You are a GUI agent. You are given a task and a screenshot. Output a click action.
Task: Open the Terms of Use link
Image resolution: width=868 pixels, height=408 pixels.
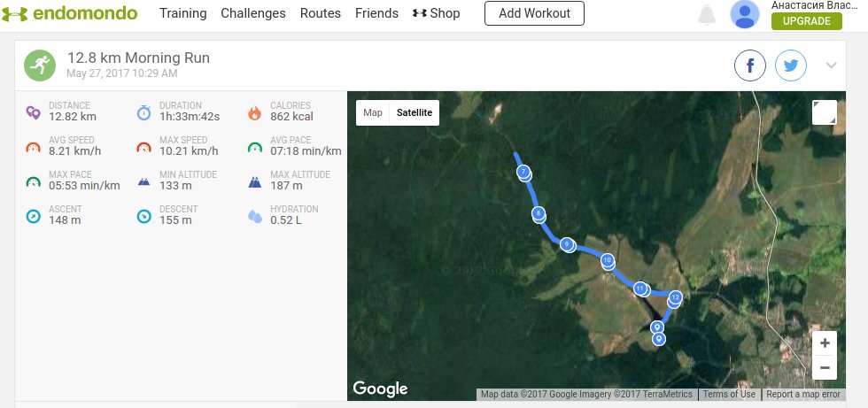(729, 395)
